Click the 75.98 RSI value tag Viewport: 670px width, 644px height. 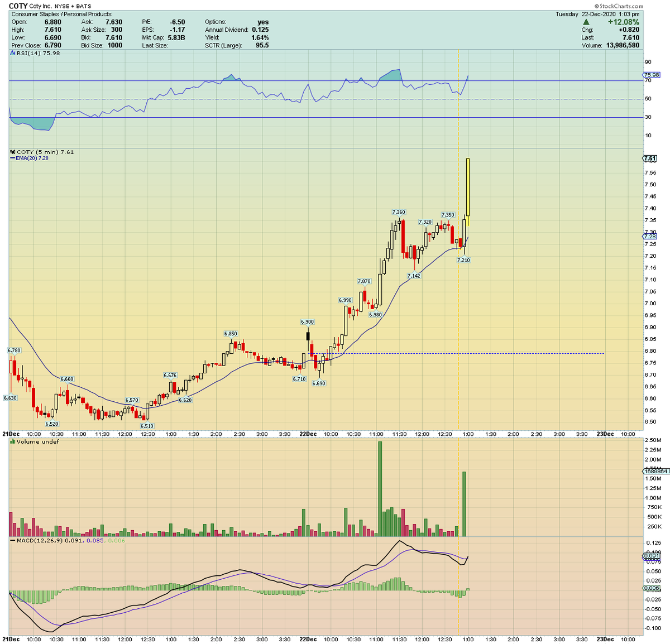pyautogui.click(x=652, y=74)
